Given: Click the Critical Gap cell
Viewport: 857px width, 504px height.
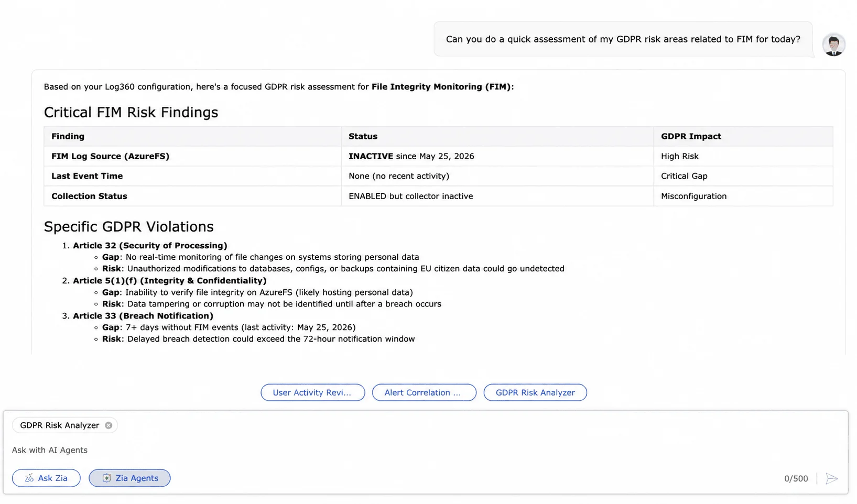Looking at the screenshot, I should 743,176.
